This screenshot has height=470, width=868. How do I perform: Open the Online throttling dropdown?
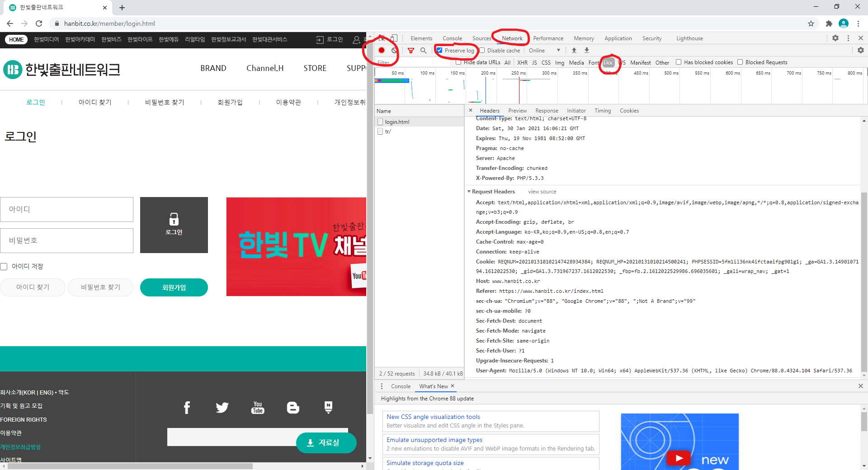tap(545, 50)
